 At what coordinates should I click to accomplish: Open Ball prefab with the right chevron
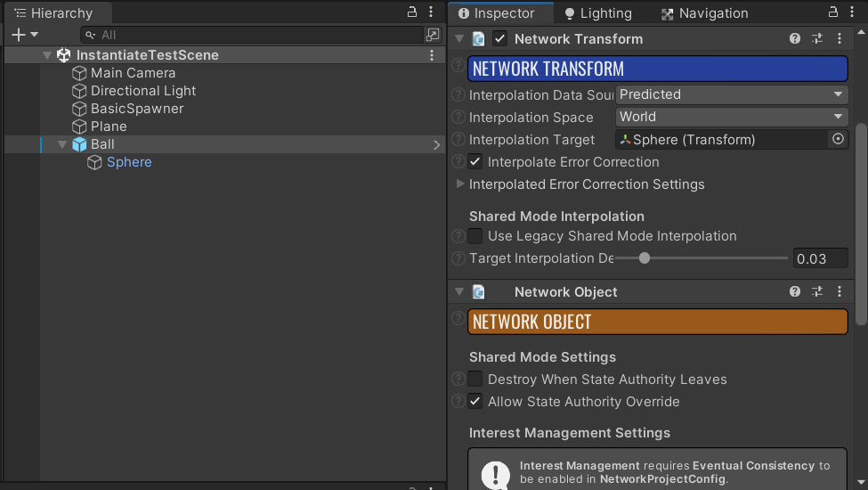(x=436, y=144)
